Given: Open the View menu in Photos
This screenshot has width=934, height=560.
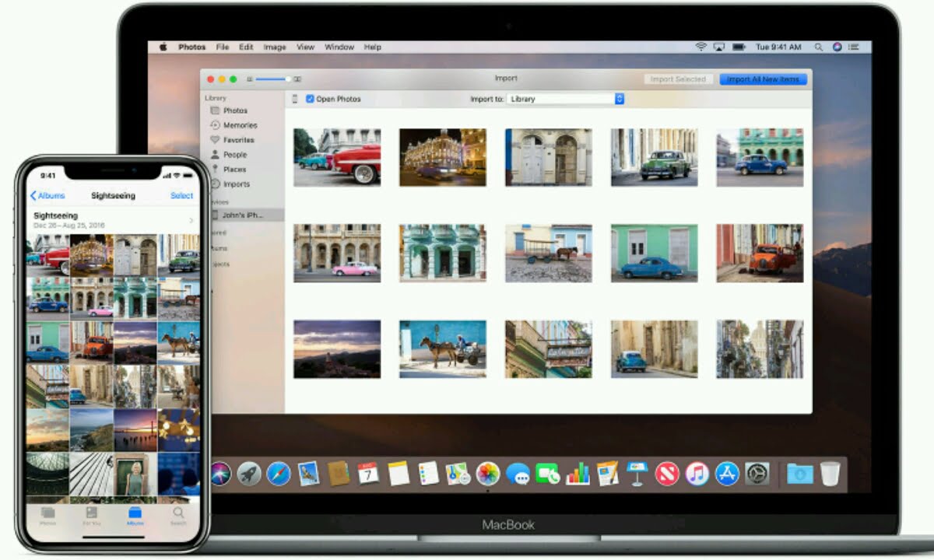Looking at the screenshot, I should pos(305,47).
